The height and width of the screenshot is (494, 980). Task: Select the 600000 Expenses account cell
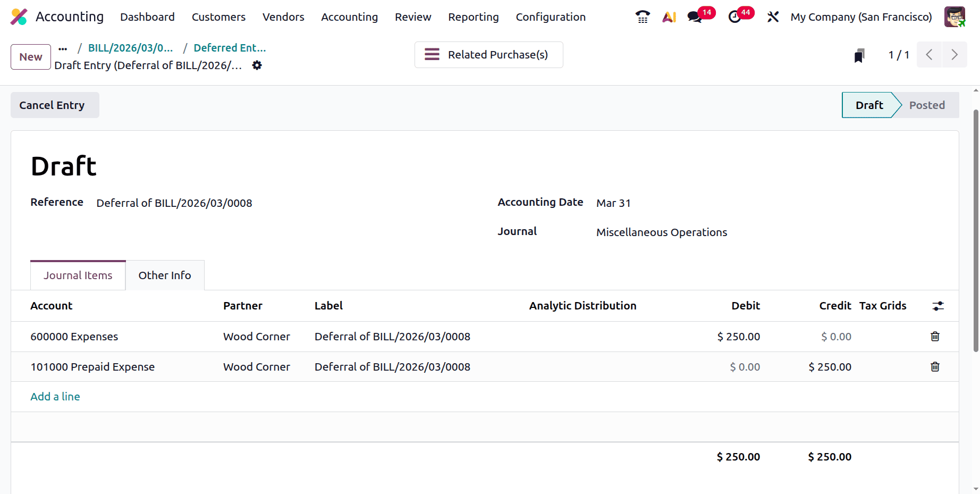74,337
